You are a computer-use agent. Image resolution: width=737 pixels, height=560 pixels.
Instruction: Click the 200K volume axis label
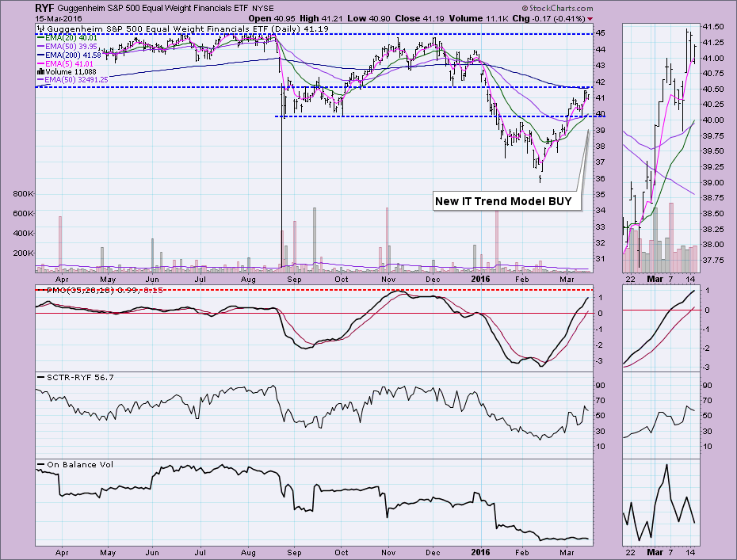[x=24, y=253]
